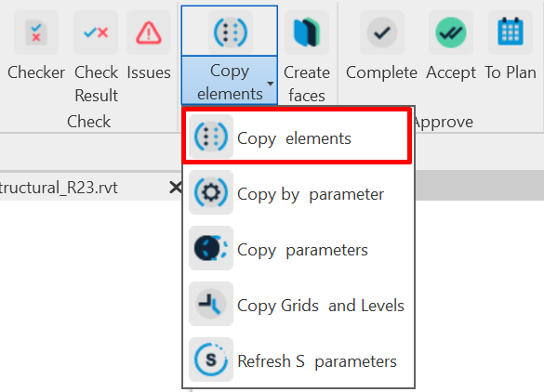Select the Create faces icon
This screenshot has width=544, height=392.
tap(307, 33)
